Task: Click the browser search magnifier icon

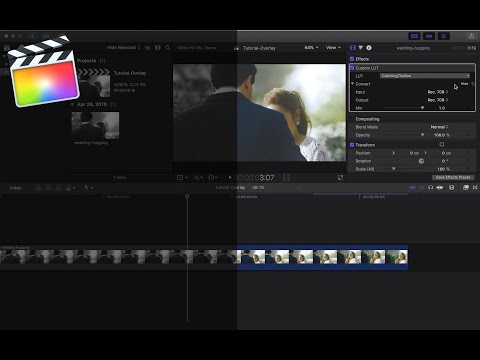Action: 168,48
